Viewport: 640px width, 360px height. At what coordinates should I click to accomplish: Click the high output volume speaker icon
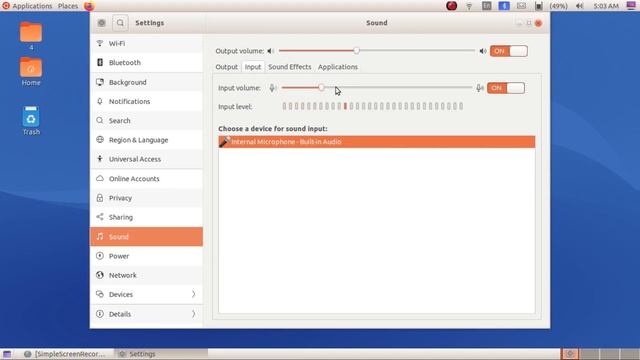483,51
